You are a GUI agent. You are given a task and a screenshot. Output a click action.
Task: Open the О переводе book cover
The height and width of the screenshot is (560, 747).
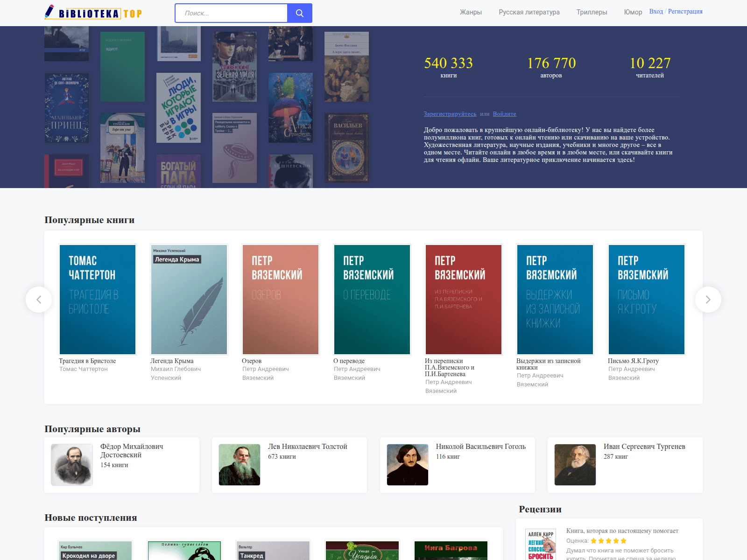pos(372,300)
